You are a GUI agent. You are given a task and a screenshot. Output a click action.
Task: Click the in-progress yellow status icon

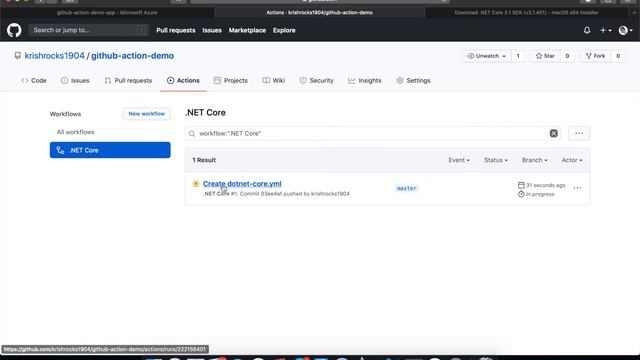click(x=196, y=184)
